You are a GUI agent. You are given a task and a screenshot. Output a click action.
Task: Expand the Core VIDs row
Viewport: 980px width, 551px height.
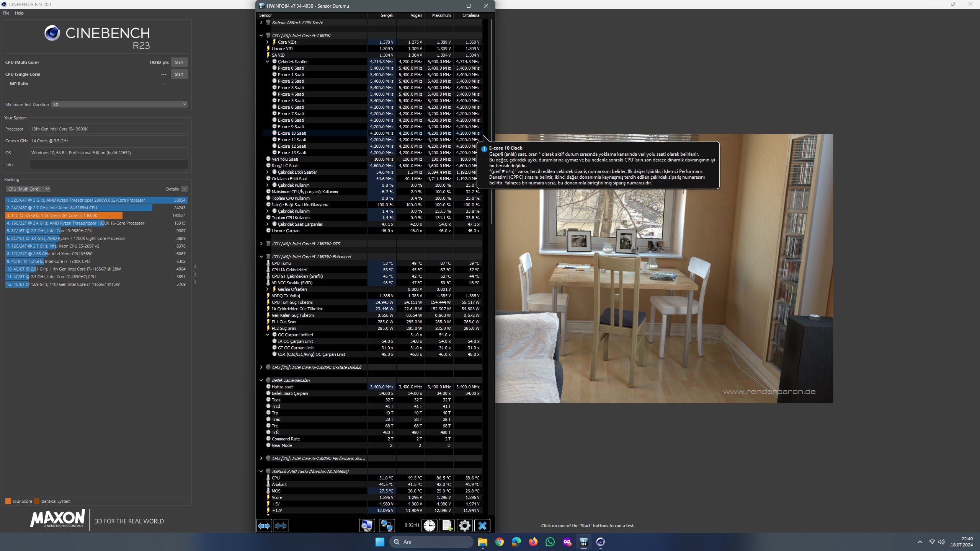(268, 42)
